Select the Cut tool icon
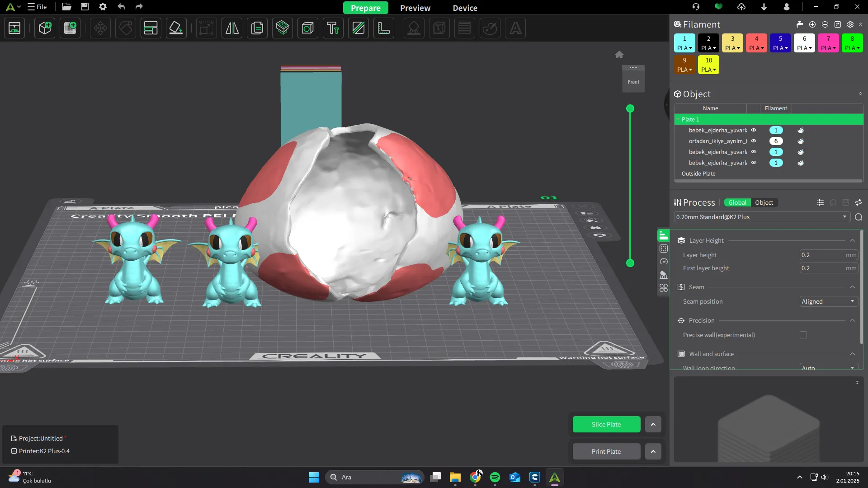Viewport: 868px width, 488px height. 359,28
